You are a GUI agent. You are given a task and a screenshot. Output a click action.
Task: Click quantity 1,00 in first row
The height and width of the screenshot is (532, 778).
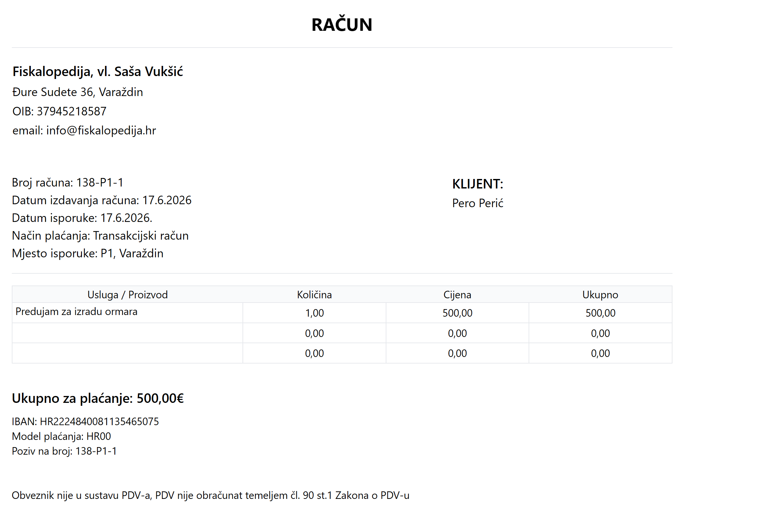[x=314, y=313]
